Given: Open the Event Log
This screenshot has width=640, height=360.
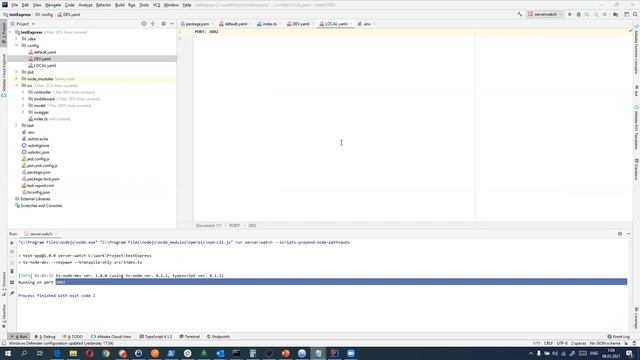Looking at the screenshot, I should [x=618, y=337].
